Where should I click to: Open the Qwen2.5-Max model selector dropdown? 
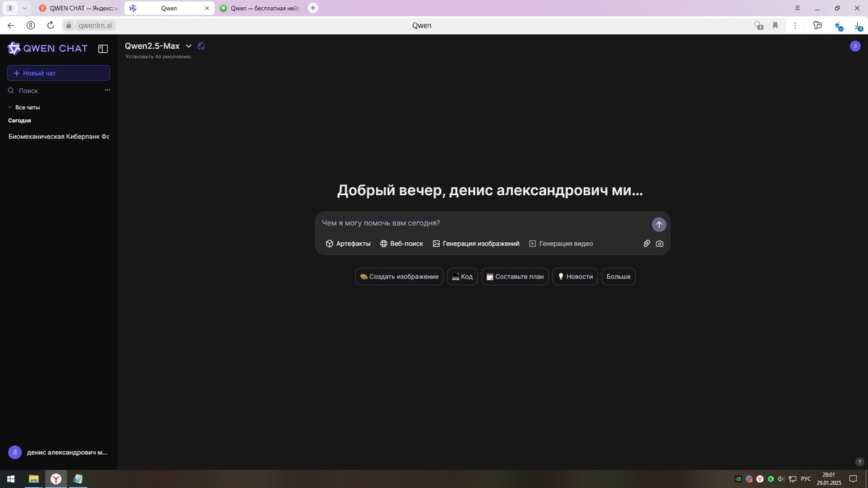tap(158, 46)
